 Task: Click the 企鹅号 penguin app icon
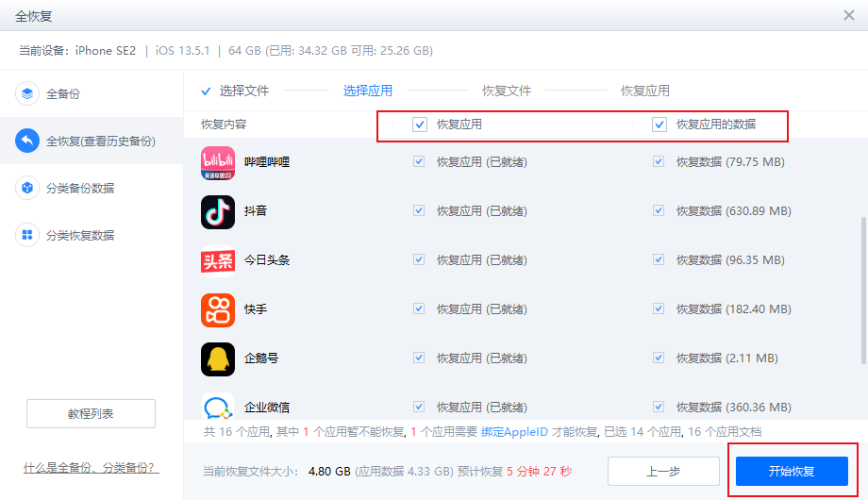(x=218, y=358)
